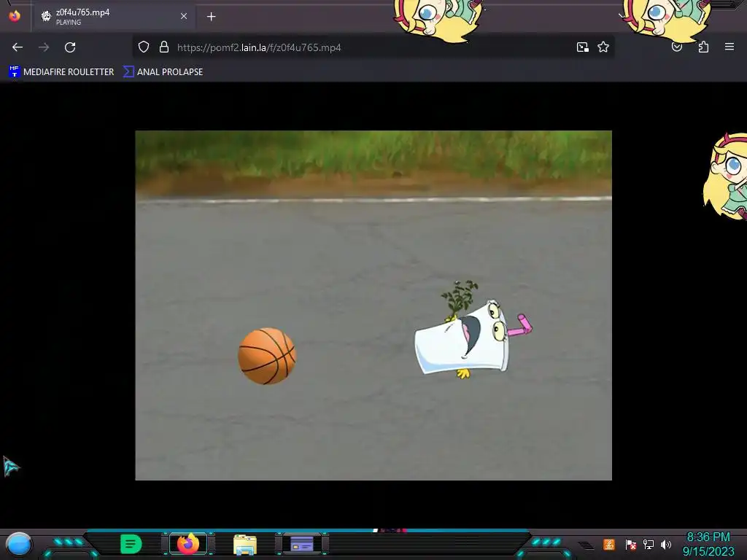Switch to the z0f4u765.mp4 tab
Image resolution: width=747 pixels, height=560 pixels.
tap(113, 17)
